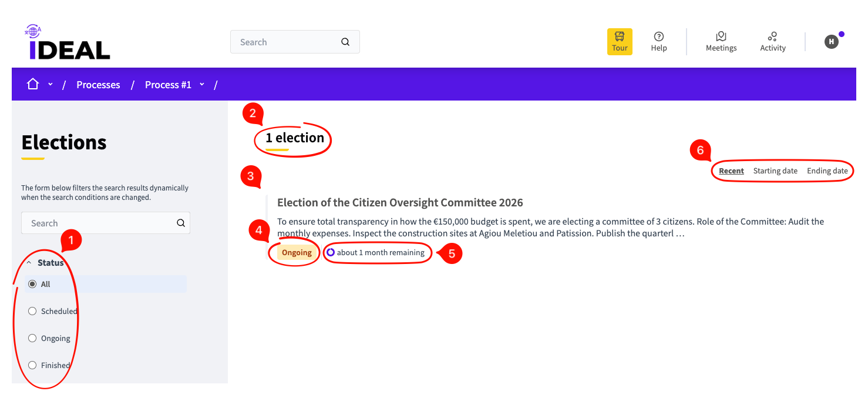Click the Help icon
868x401 pixels.
point(658,41)
